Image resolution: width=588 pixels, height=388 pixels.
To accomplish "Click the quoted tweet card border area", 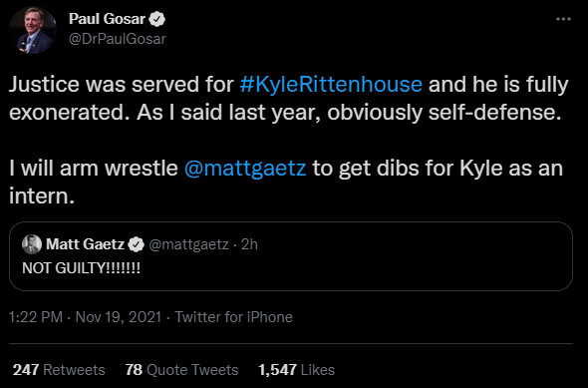I will [291, 256].
